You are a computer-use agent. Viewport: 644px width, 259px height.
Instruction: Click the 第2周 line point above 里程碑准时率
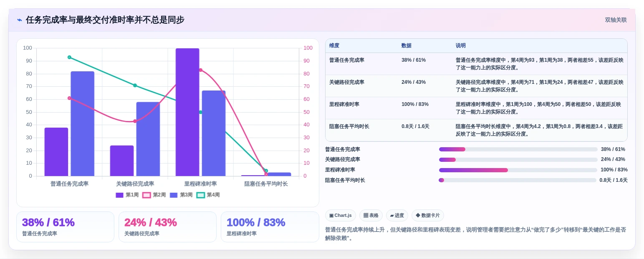pyautogui.click(x=201, y=70)
